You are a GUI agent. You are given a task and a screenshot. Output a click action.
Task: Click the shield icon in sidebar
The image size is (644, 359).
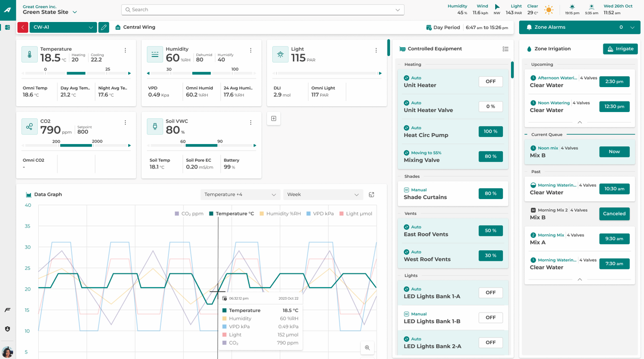(x=8, y=329)
